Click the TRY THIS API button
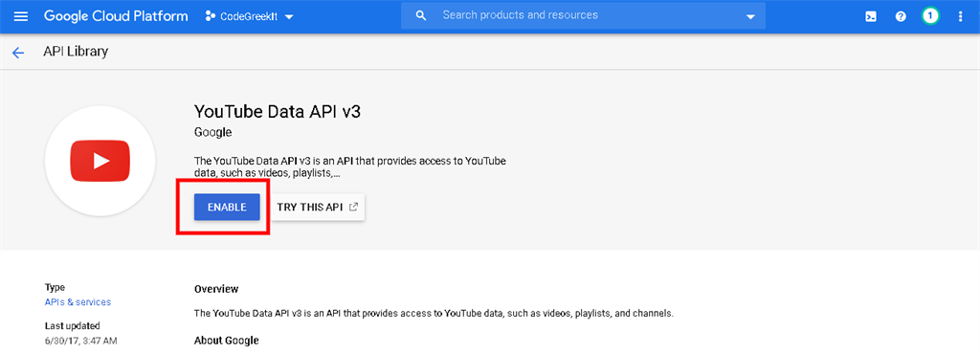Screen dimensions: 980x353 click(x=318, y=207)
